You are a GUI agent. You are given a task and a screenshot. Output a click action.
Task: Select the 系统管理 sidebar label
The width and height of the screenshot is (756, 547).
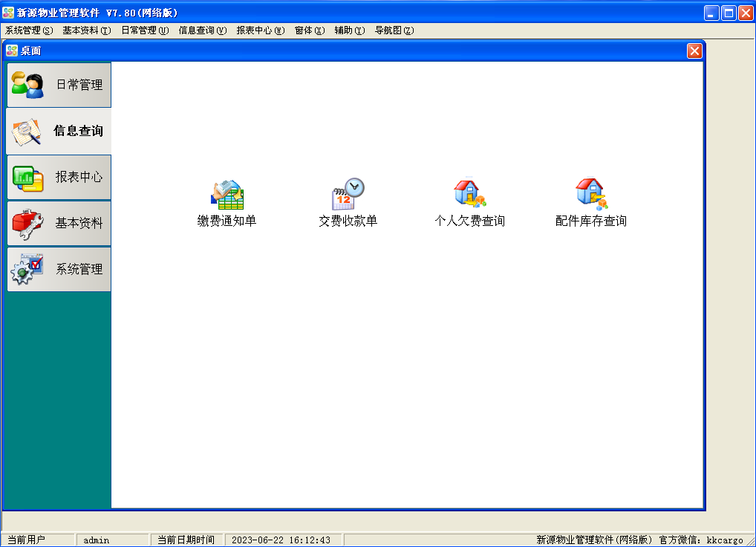(x=79, y=269)
